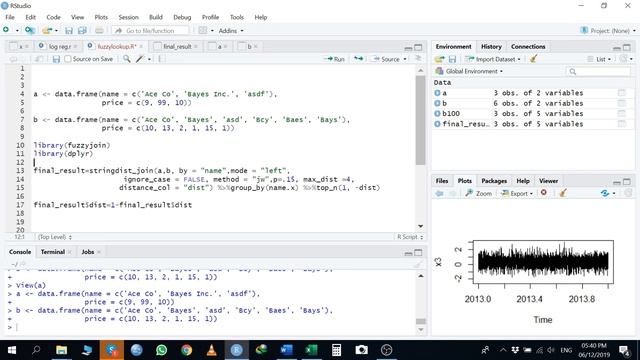Maximize the source editor pane

pos(418,47)
